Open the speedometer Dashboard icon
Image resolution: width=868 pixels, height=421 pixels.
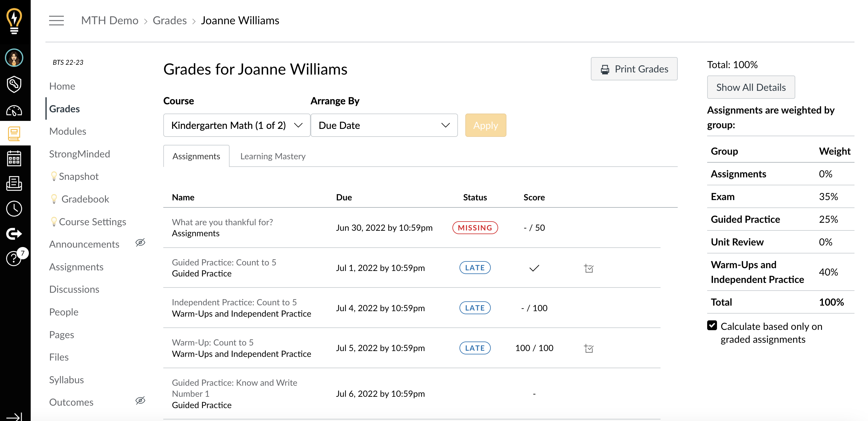point(14,110)
